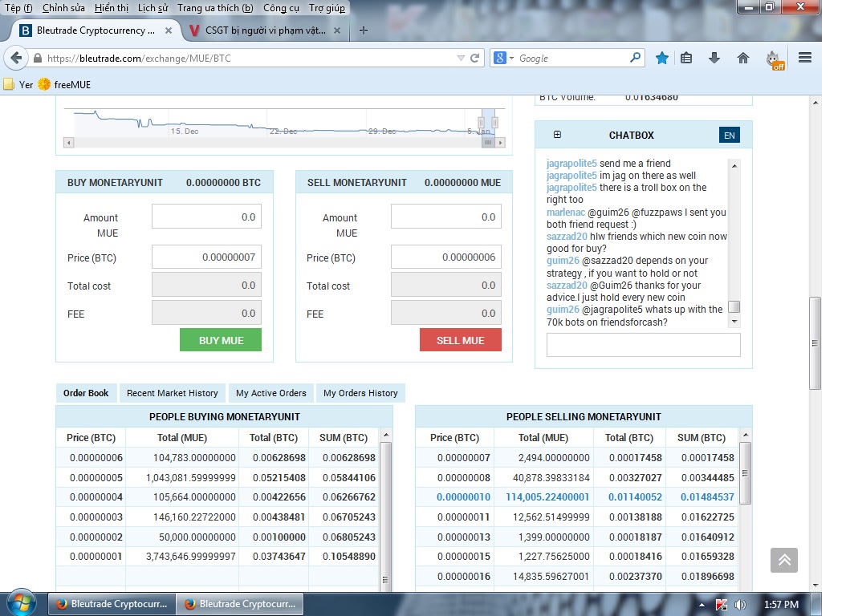Open the Lịch sử menu
The image size is (850, 616).
(153, 8)
